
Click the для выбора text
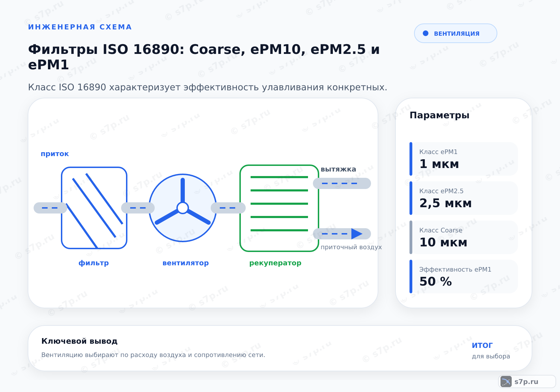[491, 356]
